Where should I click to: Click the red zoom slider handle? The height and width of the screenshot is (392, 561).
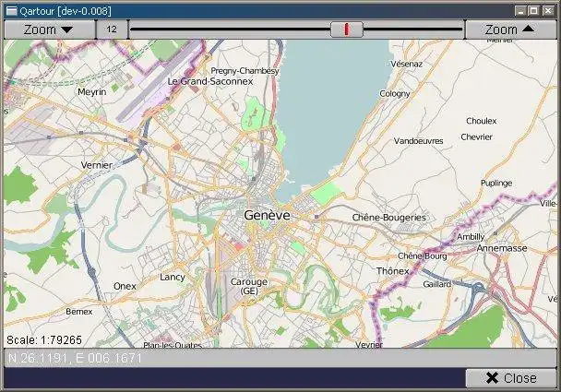[x=347, y=30]
